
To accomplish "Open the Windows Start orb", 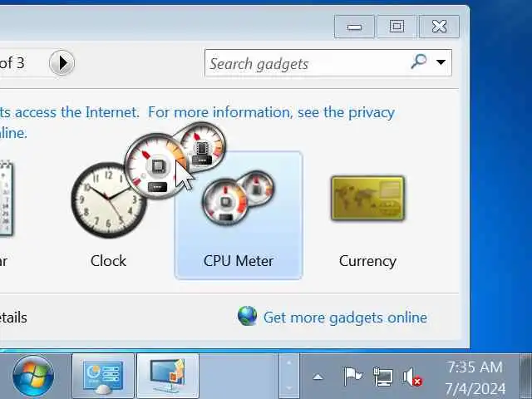I will (33, 376).
